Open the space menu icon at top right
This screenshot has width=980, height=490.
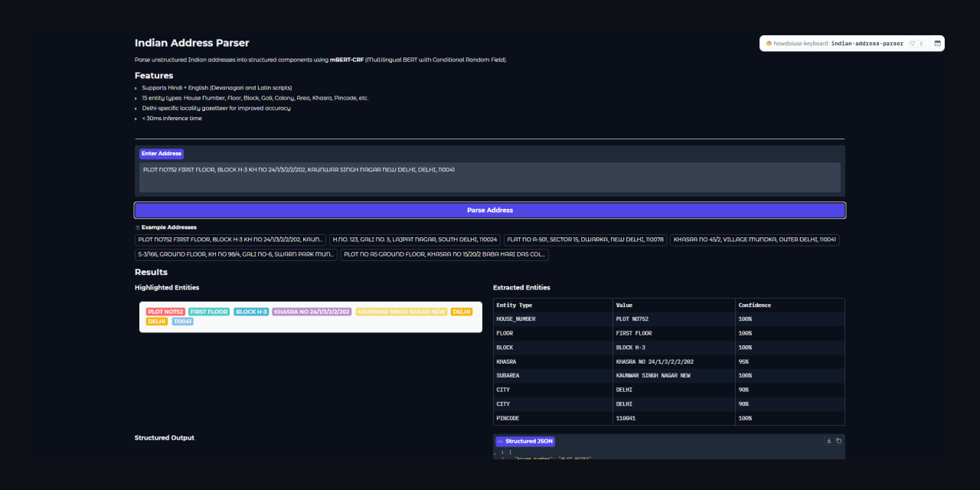point(937,44)
